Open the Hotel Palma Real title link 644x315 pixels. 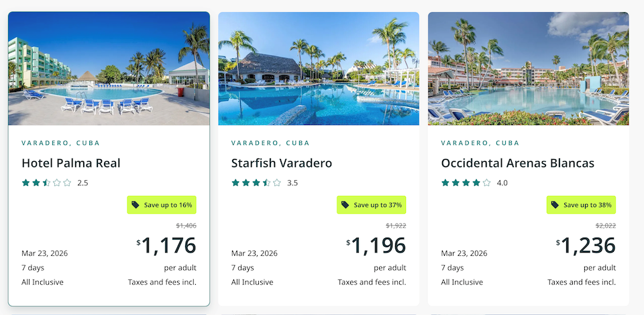coord(71,163)
